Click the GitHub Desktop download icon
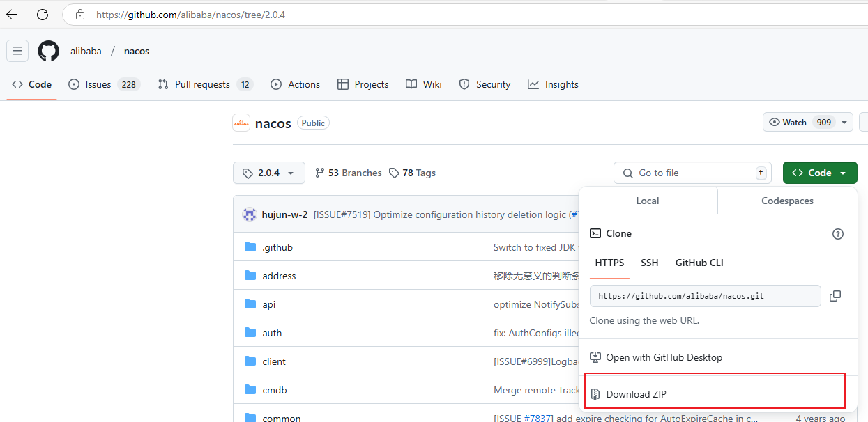Viewport: 868px width, 422px height. 595,357
